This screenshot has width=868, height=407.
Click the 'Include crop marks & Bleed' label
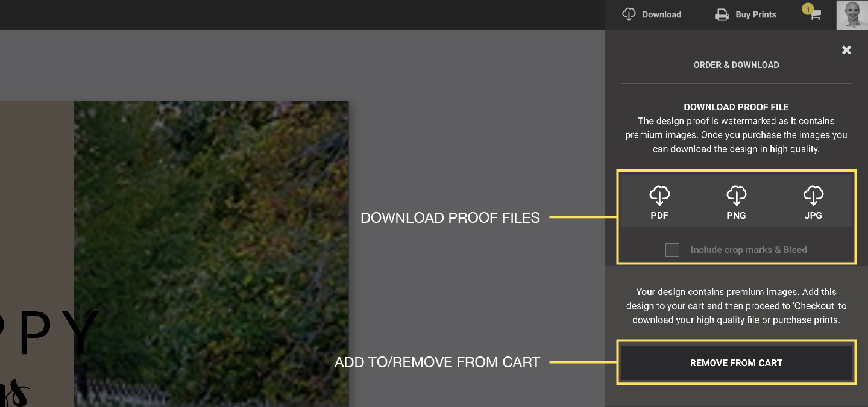pyautogui.click(x=749, y=250)
